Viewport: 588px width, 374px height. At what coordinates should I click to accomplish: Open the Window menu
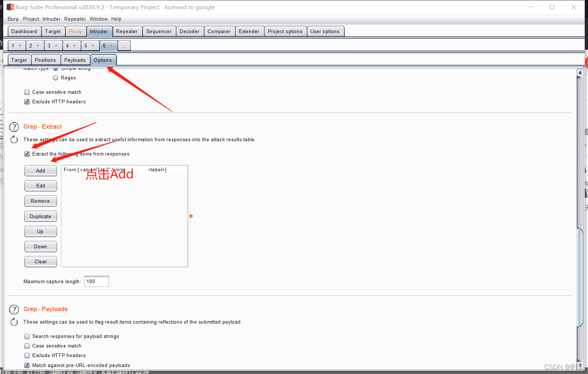click(99, 19)
